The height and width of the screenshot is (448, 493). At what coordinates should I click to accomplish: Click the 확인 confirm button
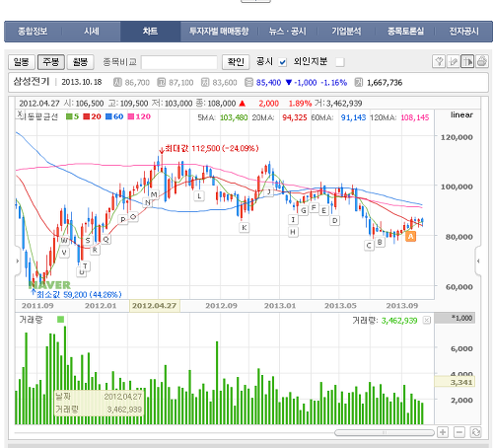pos(236,62)
